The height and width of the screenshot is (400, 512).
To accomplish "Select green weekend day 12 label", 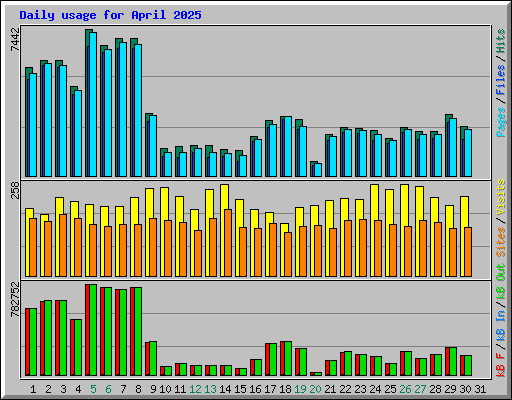I will (x=195, y=389).
